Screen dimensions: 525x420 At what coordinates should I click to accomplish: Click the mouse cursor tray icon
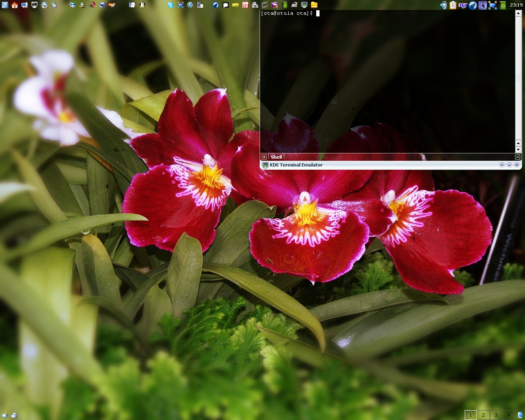tap(482, 5)
